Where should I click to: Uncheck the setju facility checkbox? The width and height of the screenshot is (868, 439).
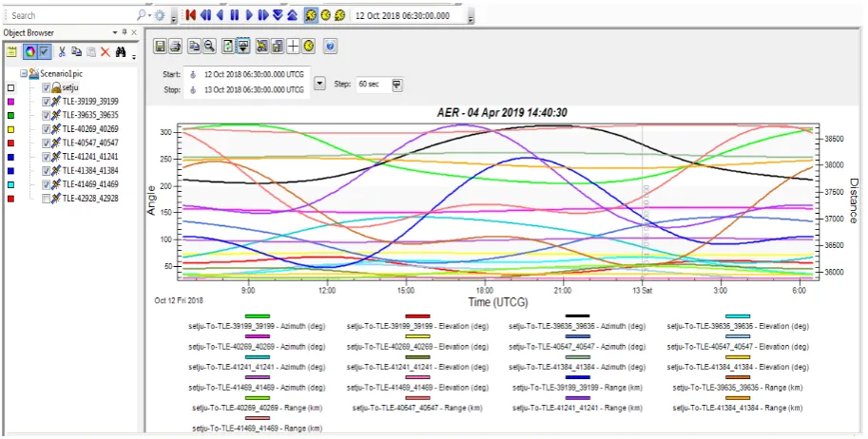47,87
